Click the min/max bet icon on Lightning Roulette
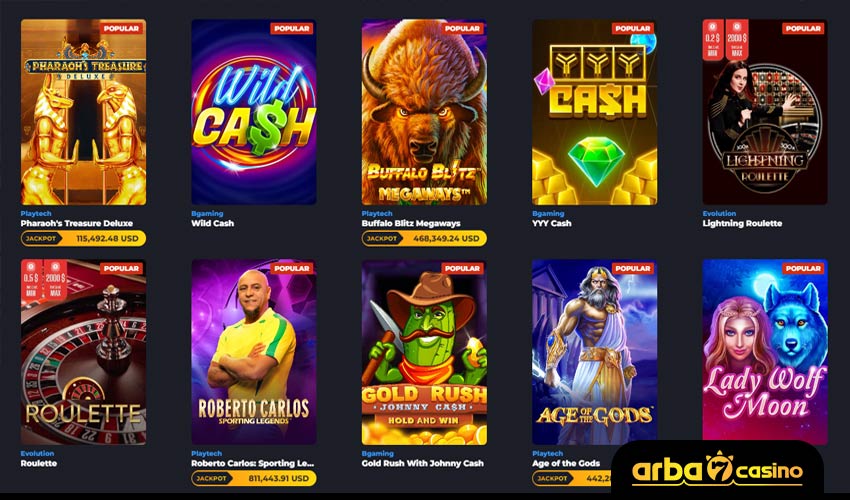 point(725,40)
